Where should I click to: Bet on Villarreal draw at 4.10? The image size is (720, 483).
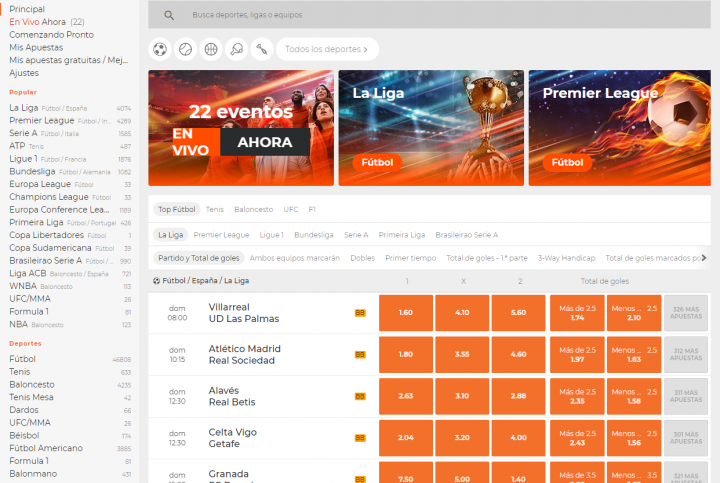[462, 313]
